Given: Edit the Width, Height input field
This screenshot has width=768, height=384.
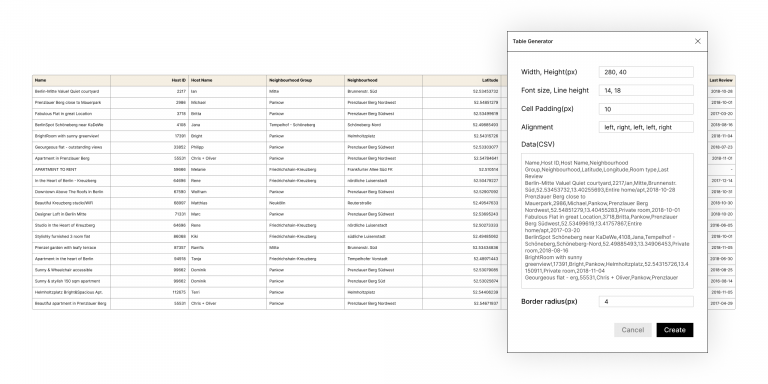Looking at the screenshot, I should [x=646, y=72].
